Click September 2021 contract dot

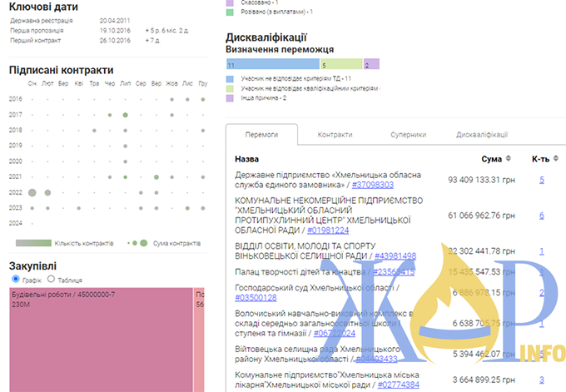coord(156,177)
